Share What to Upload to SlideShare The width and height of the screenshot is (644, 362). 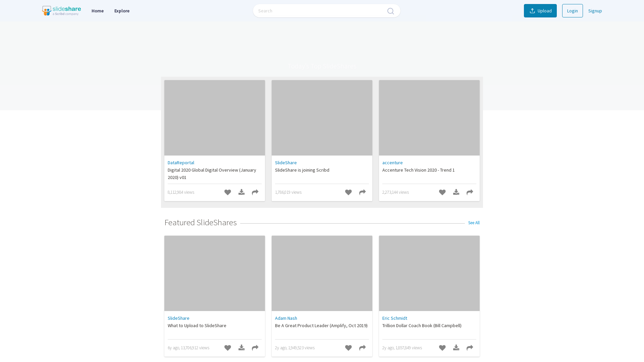pos(255,348)
